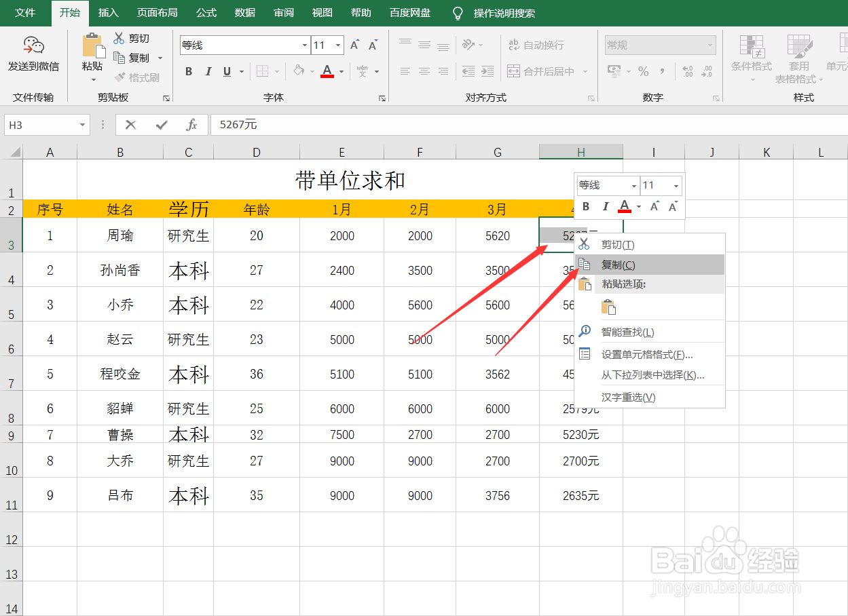
Task: Click the Percent Style (%) icon
Action: (642, 70)
